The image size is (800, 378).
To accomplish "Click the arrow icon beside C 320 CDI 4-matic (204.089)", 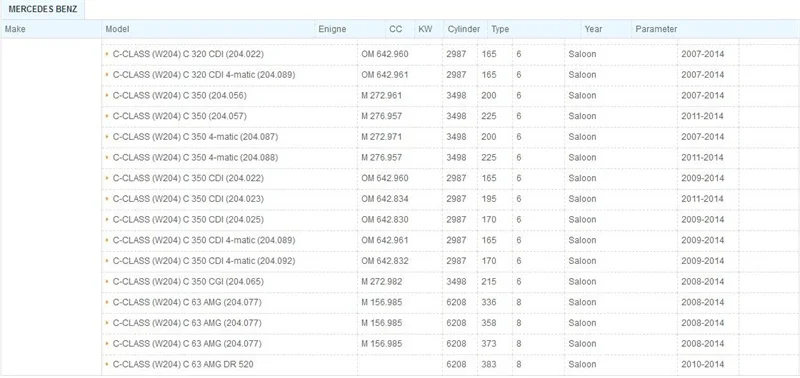I will [x=107, y=74].
